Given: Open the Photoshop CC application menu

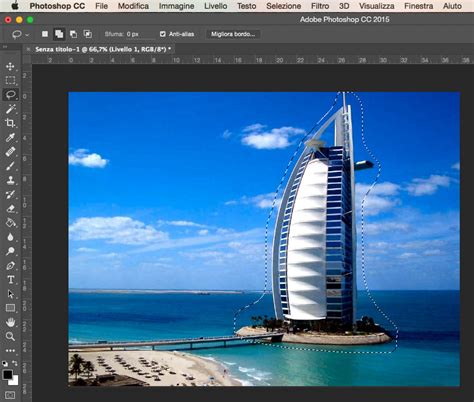Looking at the screenshot, I should pyautogui.click(x=57, y=6).
